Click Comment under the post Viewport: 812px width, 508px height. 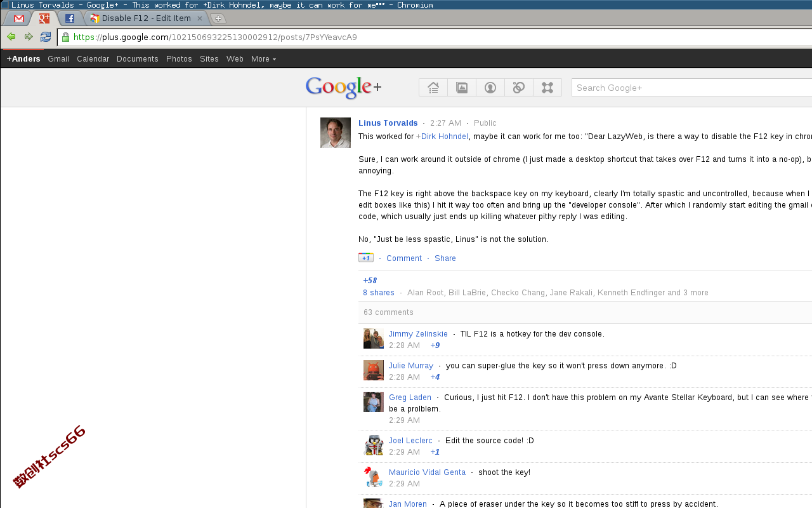click(404, 258)
